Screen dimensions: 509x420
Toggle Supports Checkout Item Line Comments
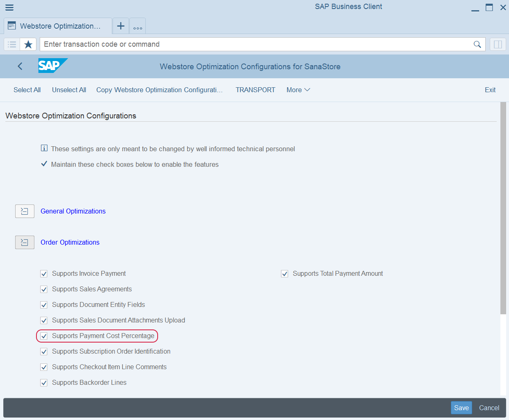pos(44,367)
